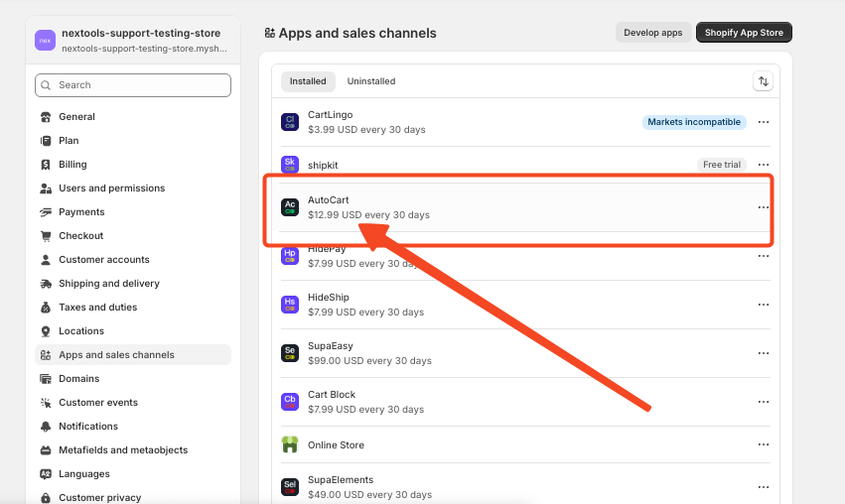Click the Online Store channel icon
Screen dimensions: 845x504
290,444
